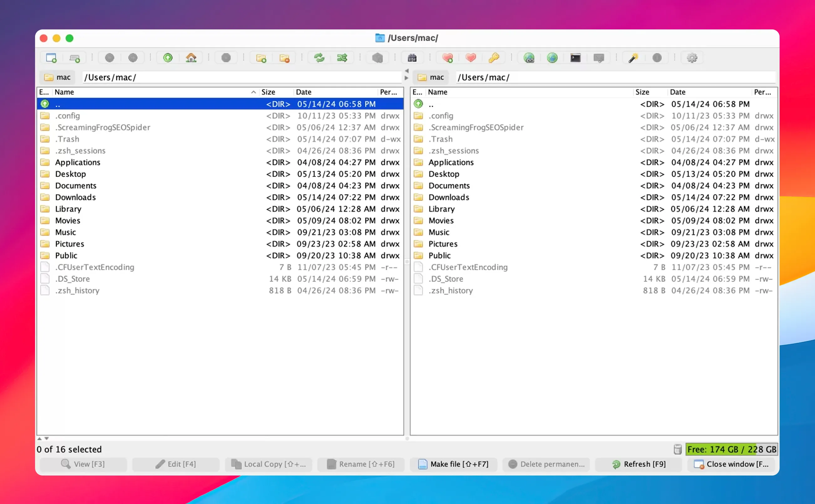
Task: Click Rename button
Action: tap(361, 464)
